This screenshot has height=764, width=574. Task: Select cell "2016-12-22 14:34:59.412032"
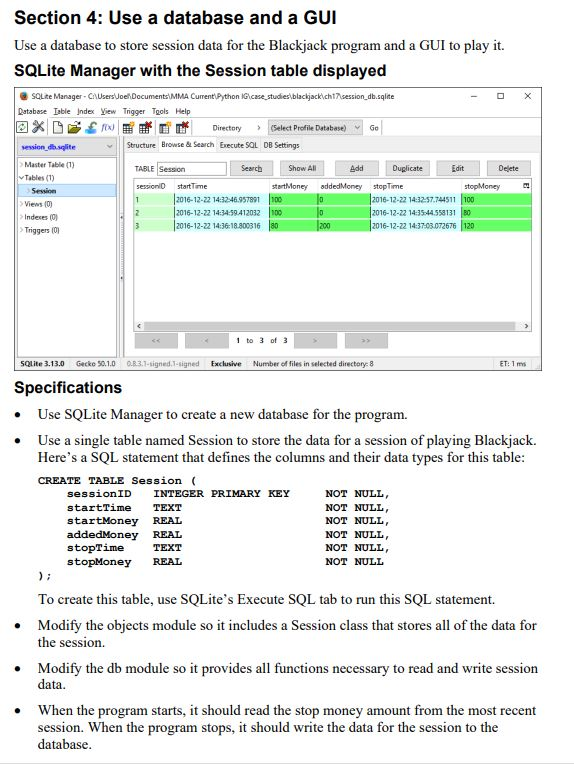tap(222, 212)
